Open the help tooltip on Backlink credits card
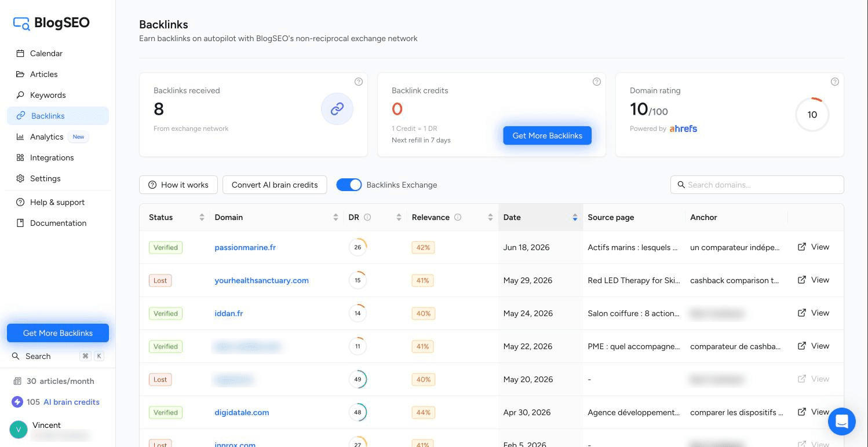Viewport: 868px width, 447px height. 597,82
